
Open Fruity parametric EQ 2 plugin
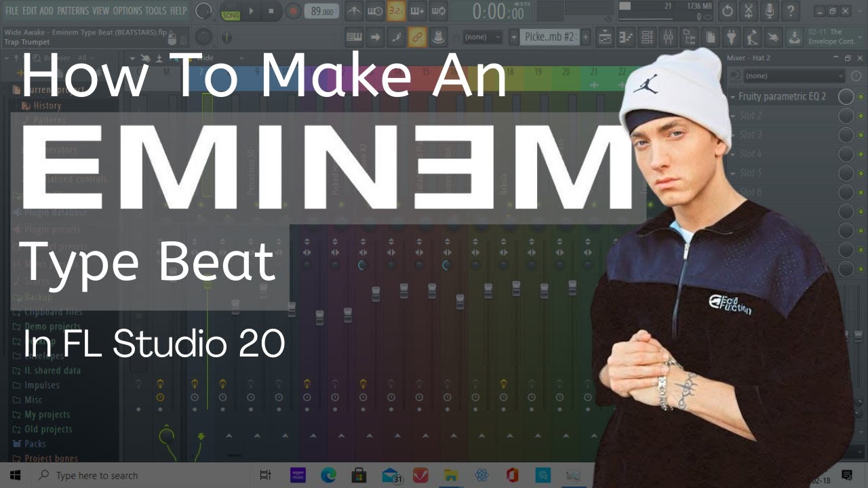coord(782,97)
